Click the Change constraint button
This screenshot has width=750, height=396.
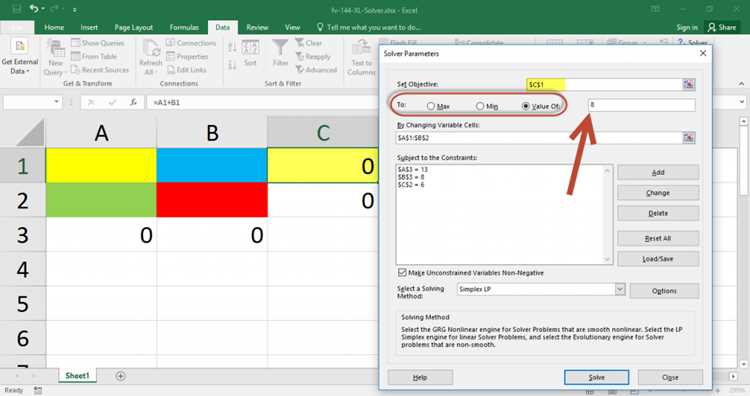pos(658,193)
